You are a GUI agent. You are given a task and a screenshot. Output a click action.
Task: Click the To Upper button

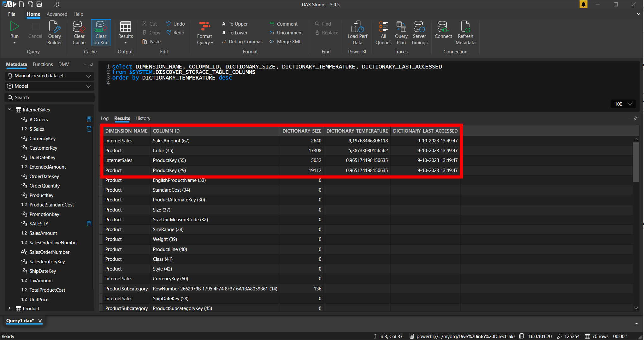[x=235, y=24]
